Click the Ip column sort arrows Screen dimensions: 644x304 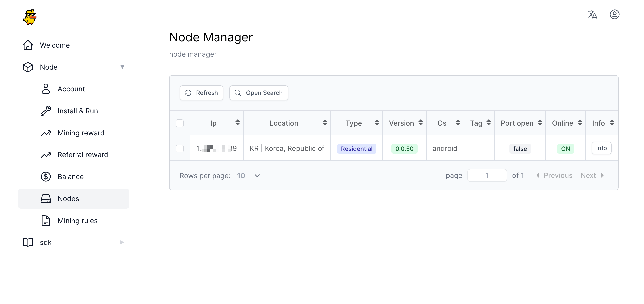(x=237, y=123)
